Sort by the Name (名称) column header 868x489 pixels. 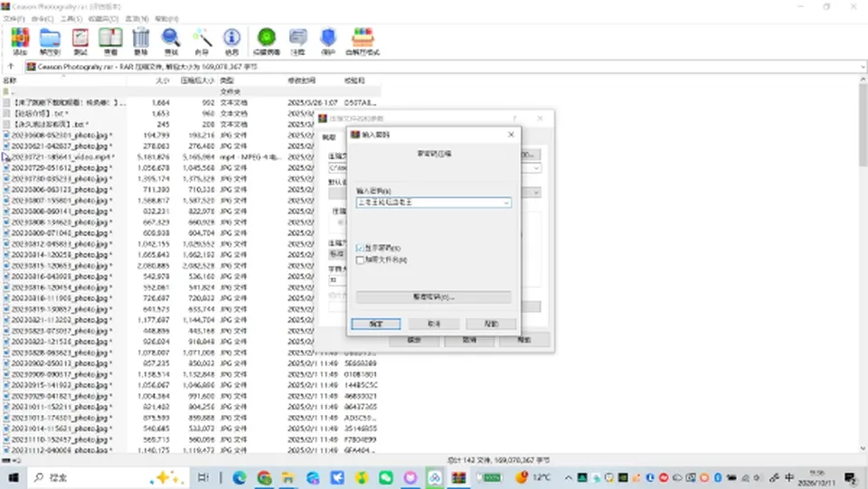(63, 80)
